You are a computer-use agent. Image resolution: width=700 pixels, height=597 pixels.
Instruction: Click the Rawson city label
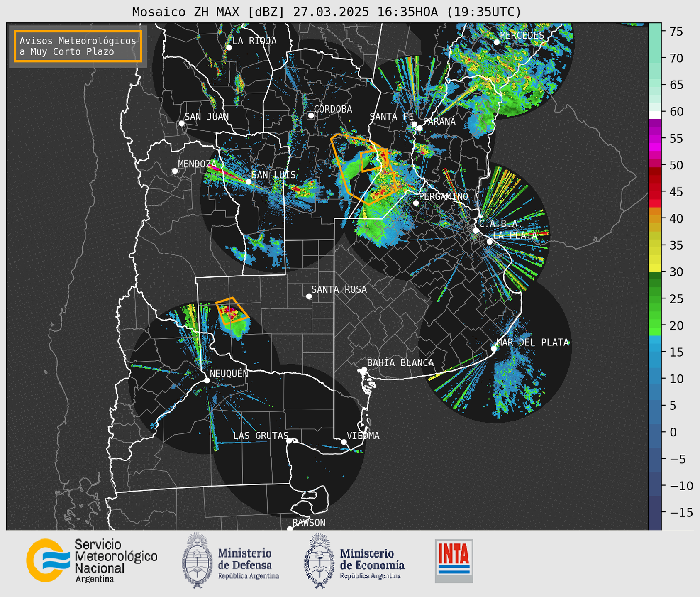(x=309, y=523)
